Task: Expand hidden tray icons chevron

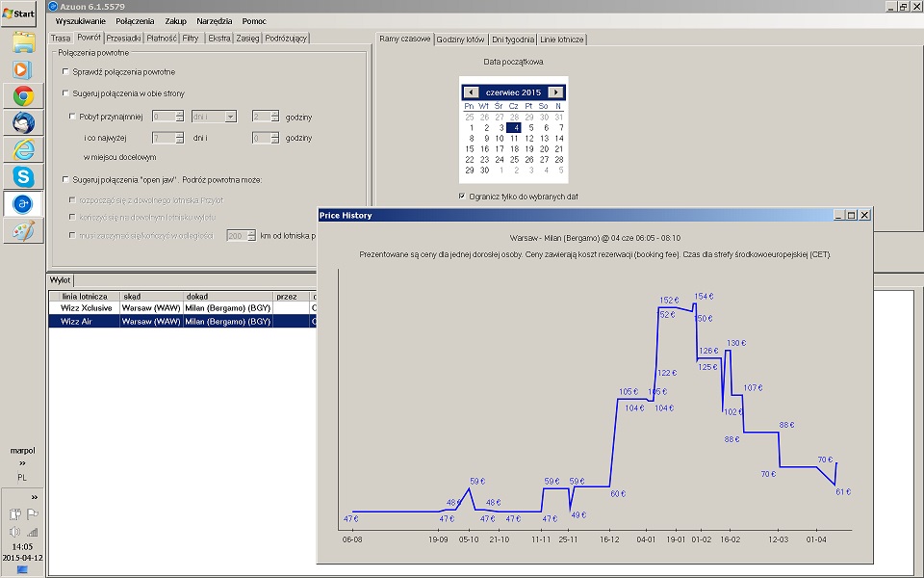Action: point(35,497)
